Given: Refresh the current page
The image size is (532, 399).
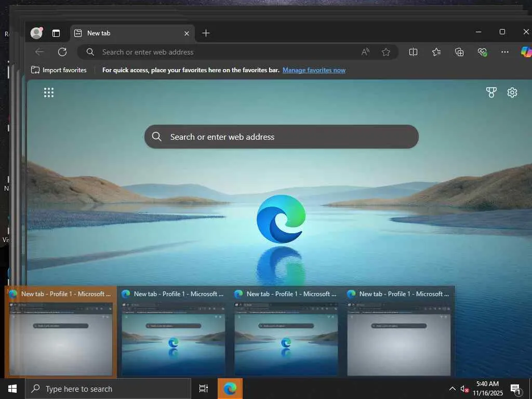Looking at the screenshot, I should click(x=62, y=52).
